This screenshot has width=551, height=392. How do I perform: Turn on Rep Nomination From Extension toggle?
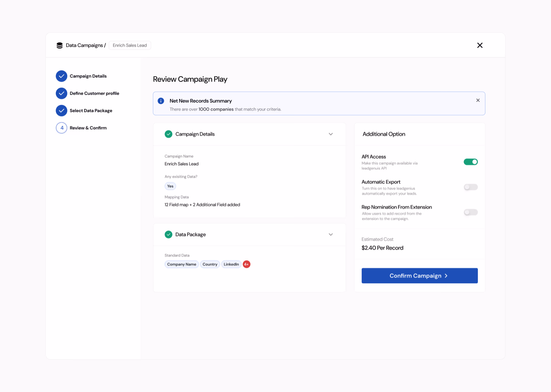471,212
